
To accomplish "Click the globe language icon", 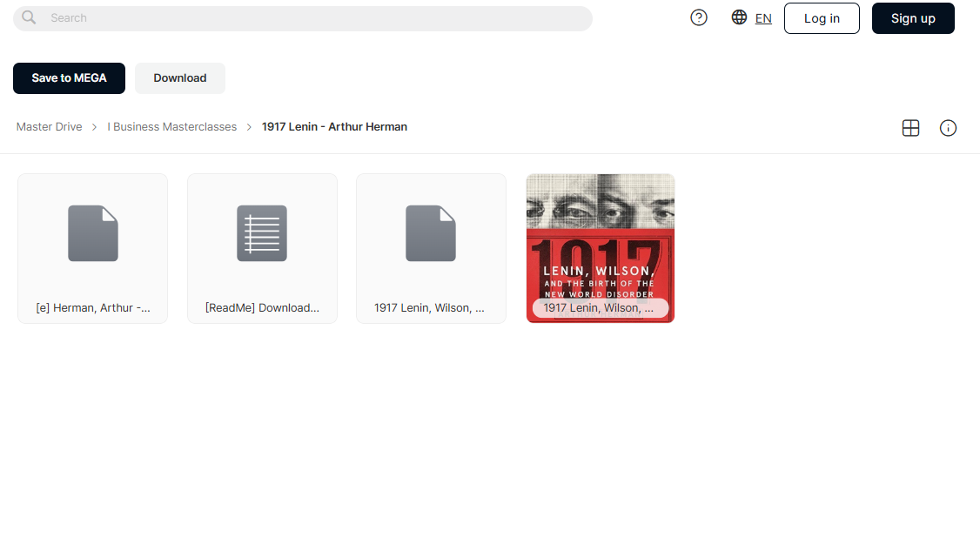I will [x=740, y=17].
